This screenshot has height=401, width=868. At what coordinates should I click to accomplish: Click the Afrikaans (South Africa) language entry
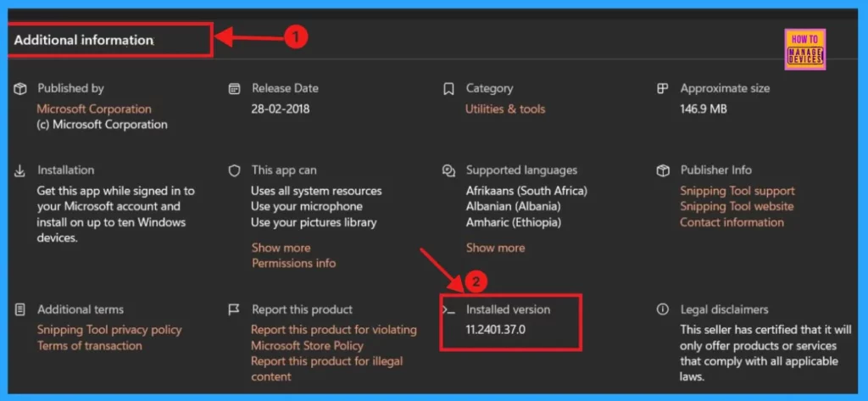tap(527, 191)
